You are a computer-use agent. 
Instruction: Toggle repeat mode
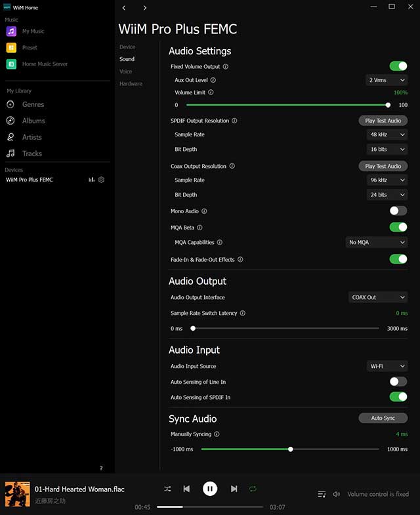click(253, 489)
